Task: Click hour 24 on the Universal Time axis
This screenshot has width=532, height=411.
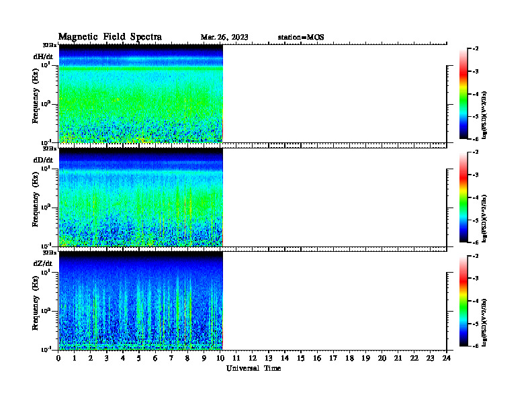Action: 447,359
